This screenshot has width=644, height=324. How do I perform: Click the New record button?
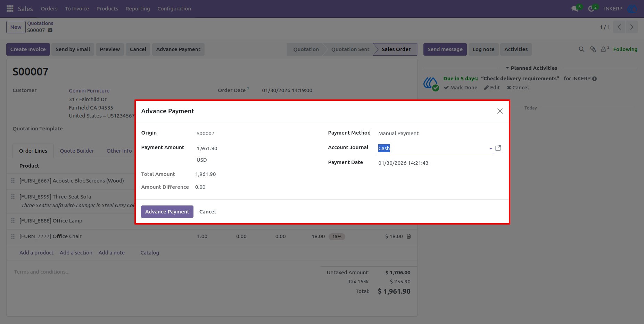[x=16, y=27]
